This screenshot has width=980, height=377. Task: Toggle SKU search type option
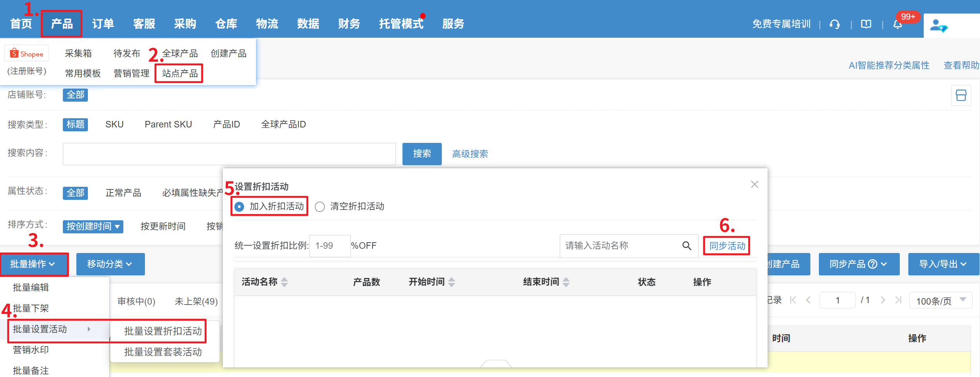click(115, 124)
